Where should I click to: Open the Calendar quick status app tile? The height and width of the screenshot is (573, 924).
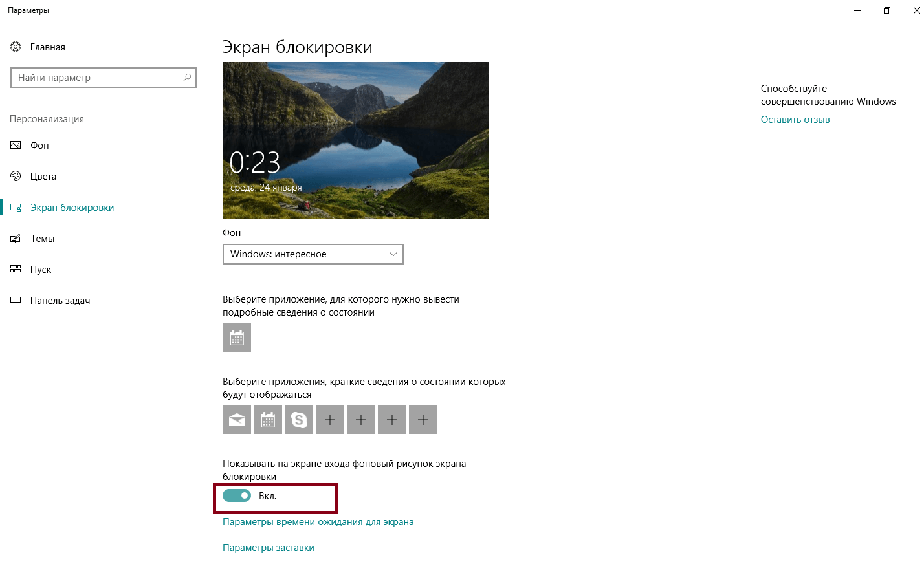click(x=268, y=420)
